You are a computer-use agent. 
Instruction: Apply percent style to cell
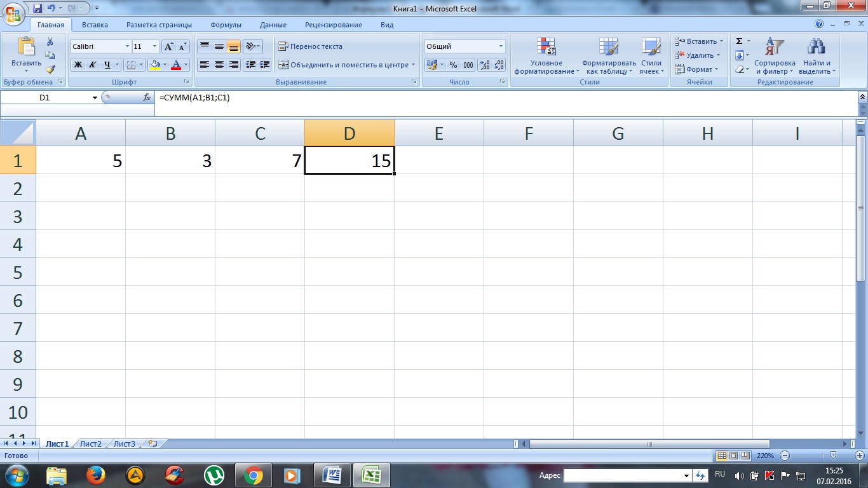coord(453,65)
